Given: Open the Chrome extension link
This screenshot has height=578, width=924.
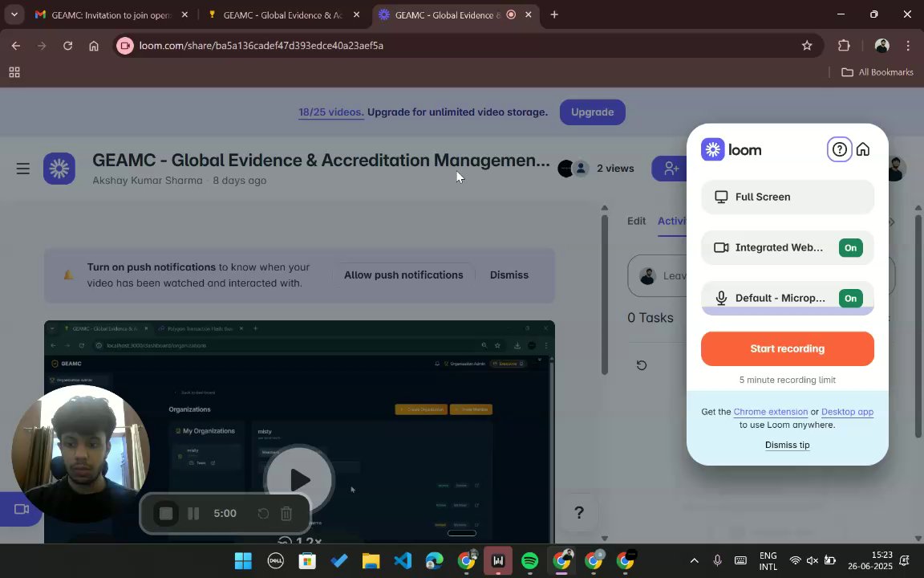Looking at the screenshot, I should click(x=770, y=412).
